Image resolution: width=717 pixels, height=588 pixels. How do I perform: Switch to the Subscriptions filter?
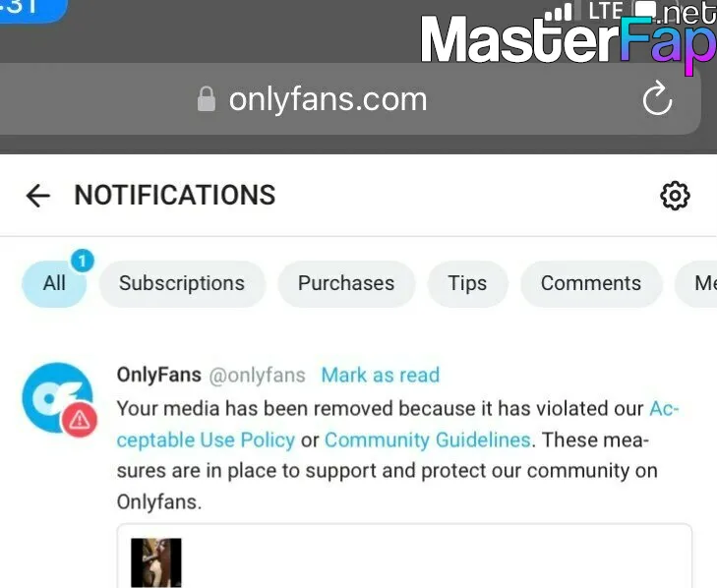tap(182, 283)
